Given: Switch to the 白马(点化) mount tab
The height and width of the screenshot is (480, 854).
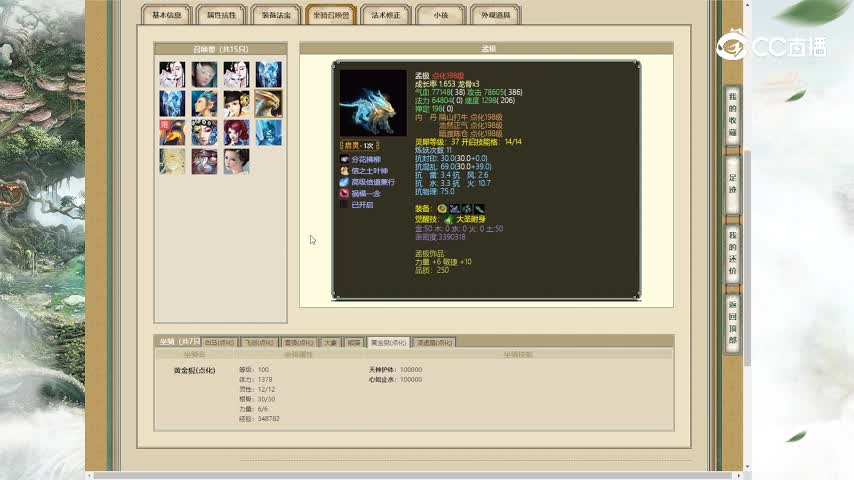Looking at the screenshot, I should (219, 342).
